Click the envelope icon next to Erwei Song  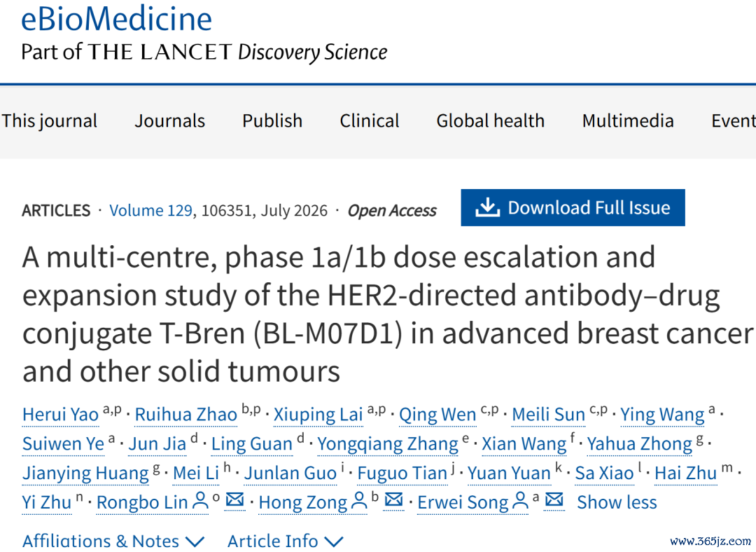click(554, 499)
